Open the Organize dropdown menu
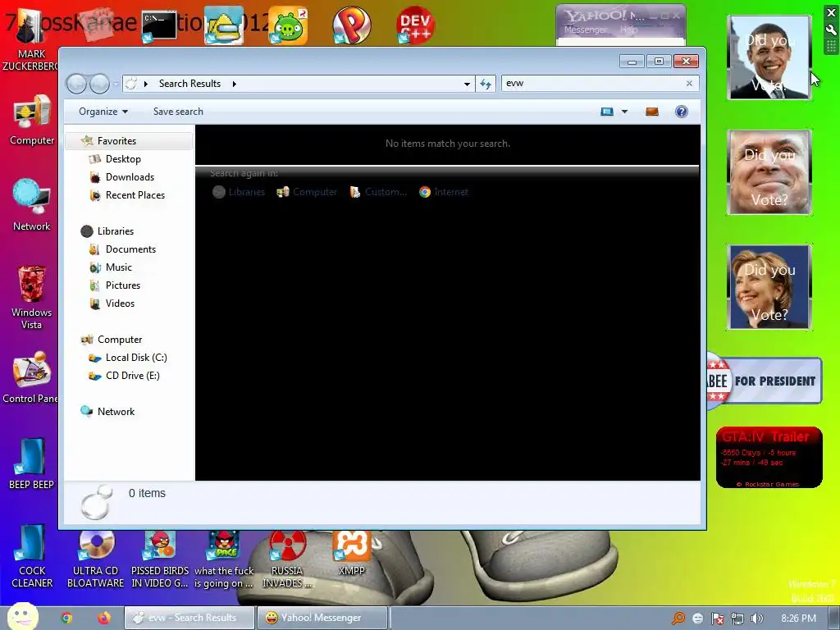840x630 pixels. [103, 112]
